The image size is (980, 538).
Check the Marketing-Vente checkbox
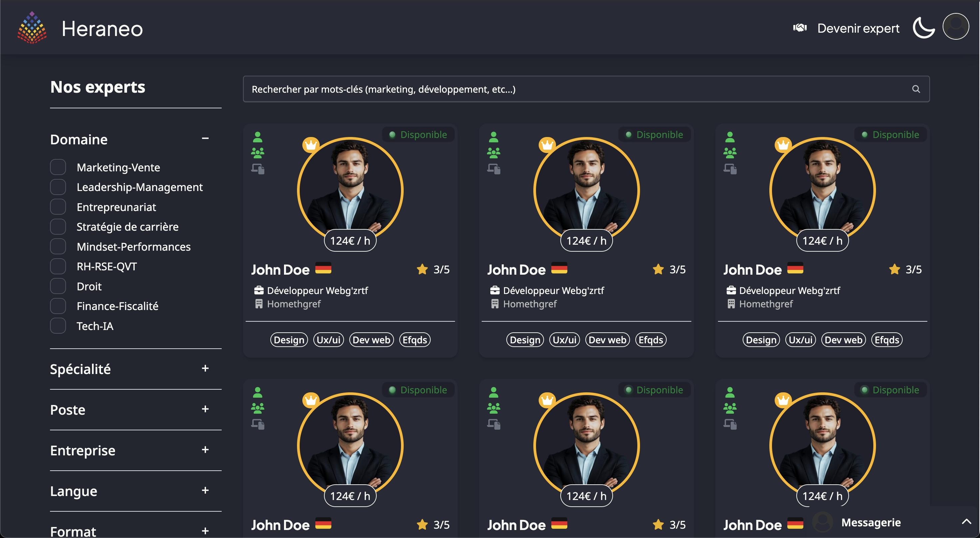(58, 167)
